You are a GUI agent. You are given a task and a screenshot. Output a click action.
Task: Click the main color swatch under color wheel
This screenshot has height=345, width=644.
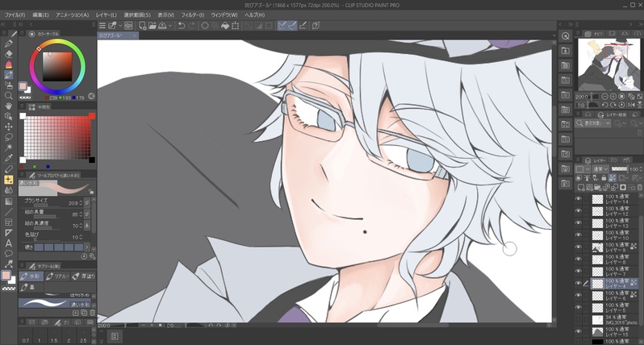click(x=23, y=85)
